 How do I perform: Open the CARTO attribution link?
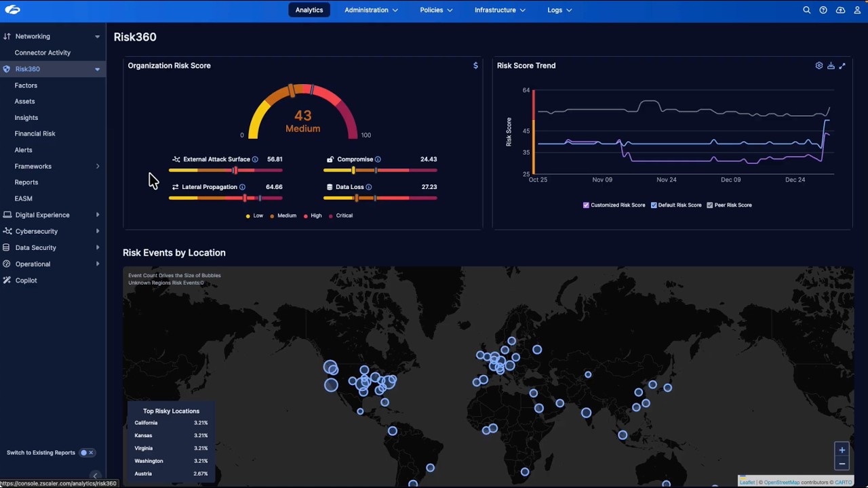coord(844,483)
